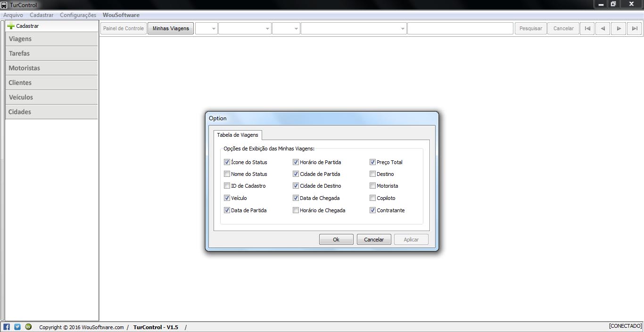Enable the Copiloto checkbox
The width and height of the screenshot is (644, 332).
click(372, 198)
